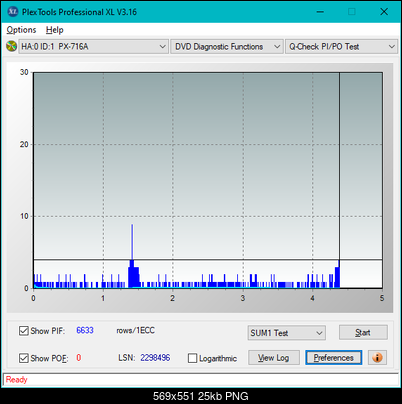Click the disc drive icon beside drive selector
Screen dimensions: 402x404
point(11,46)
